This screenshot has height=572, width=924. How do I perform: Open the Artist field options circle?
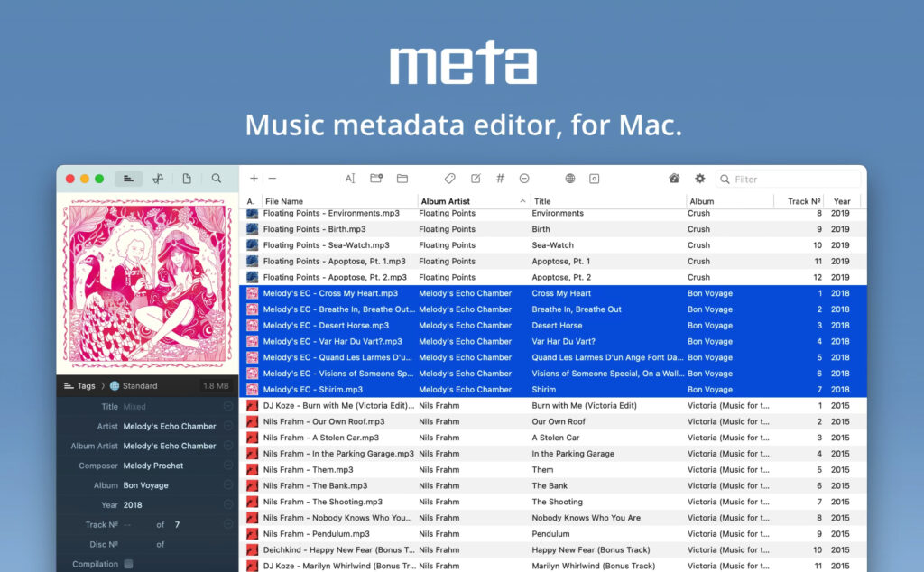(227, 425)
